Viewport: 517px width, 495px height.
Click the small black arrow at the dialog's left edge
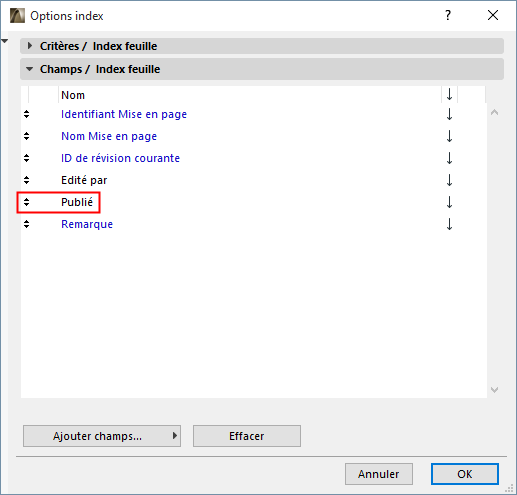click(x=4, y=41)
